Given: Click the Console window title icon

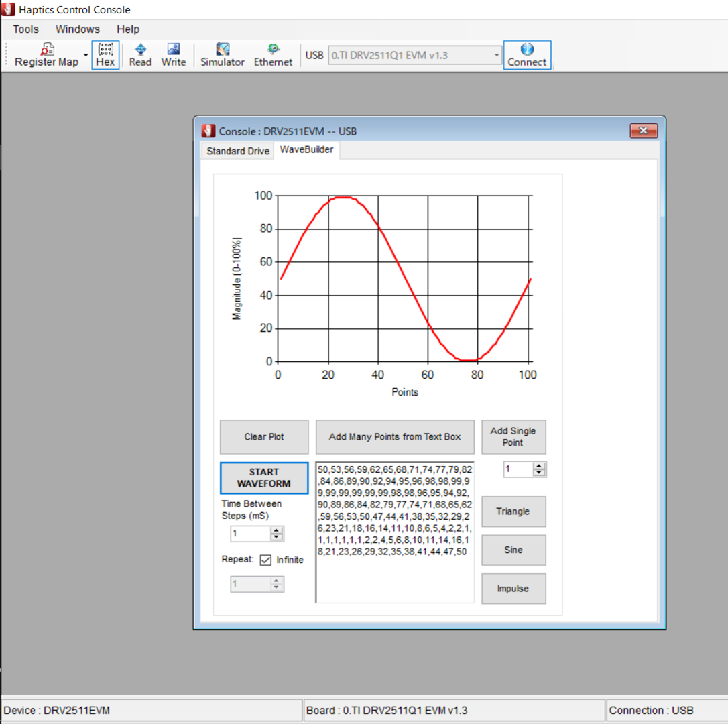Looking at the screenshot, I should tap(208, 131).
